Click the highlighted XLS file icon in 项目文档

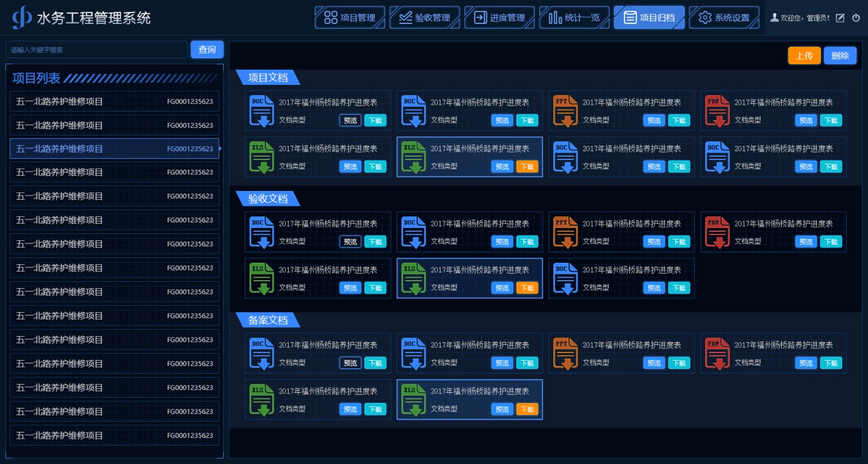[x=413, y=157]
